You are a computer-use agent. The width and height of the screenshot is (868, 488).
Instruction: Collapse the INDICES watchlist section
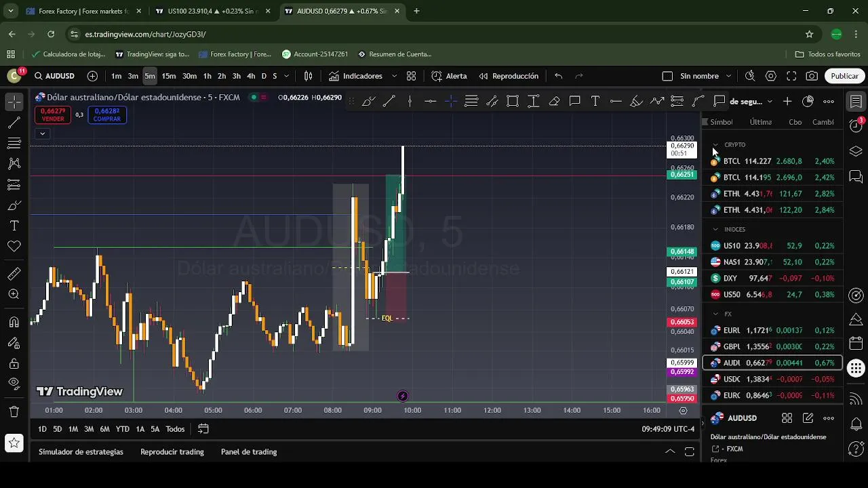coord(715,229)
